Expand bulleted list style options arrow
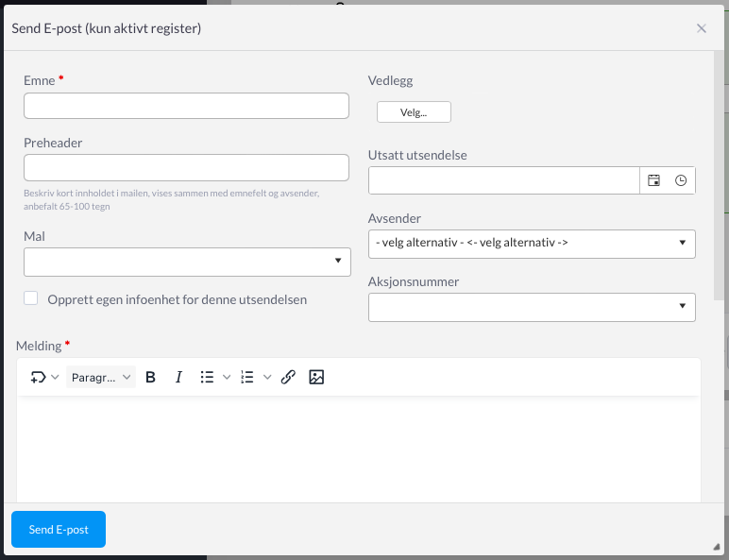This screenshot has height=560, width=729. (227, 377)
